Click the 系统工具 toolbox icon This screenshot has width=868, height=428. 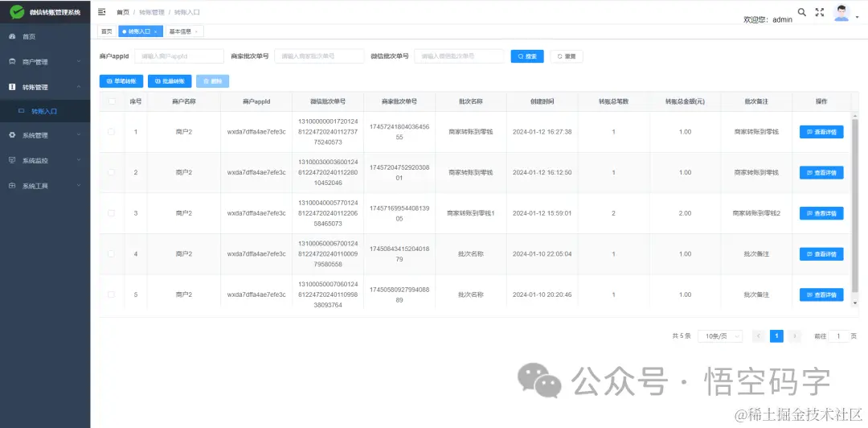click(12, 186)
